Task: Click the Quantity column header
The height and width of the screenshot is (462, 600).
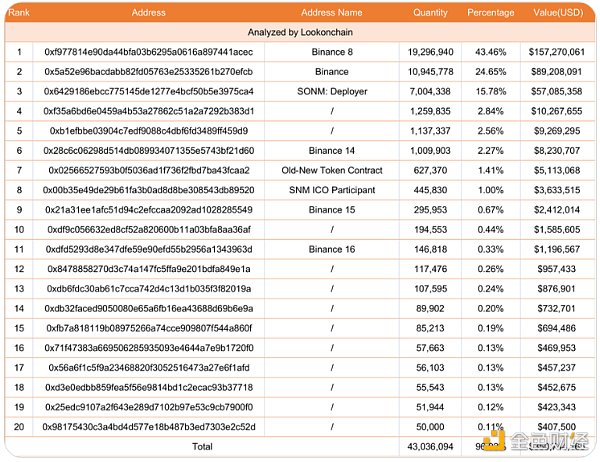Action: (429, 14)
